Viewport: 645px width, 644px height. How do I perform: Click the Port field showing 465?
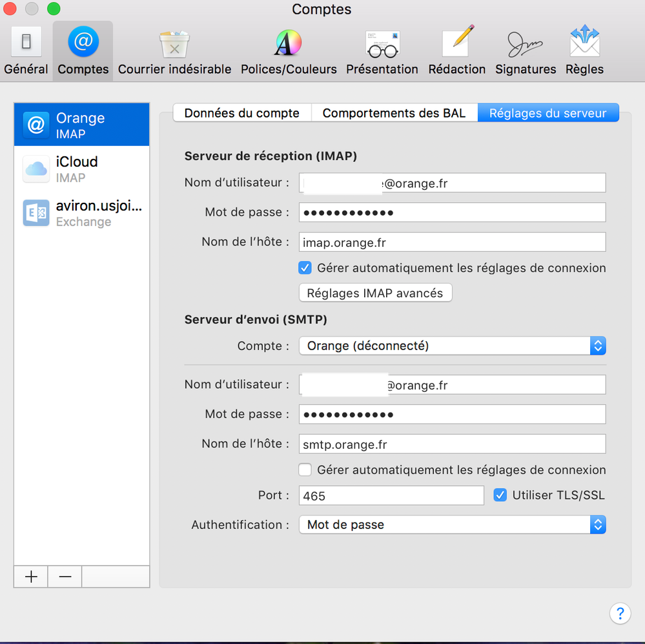pos(391,495)
